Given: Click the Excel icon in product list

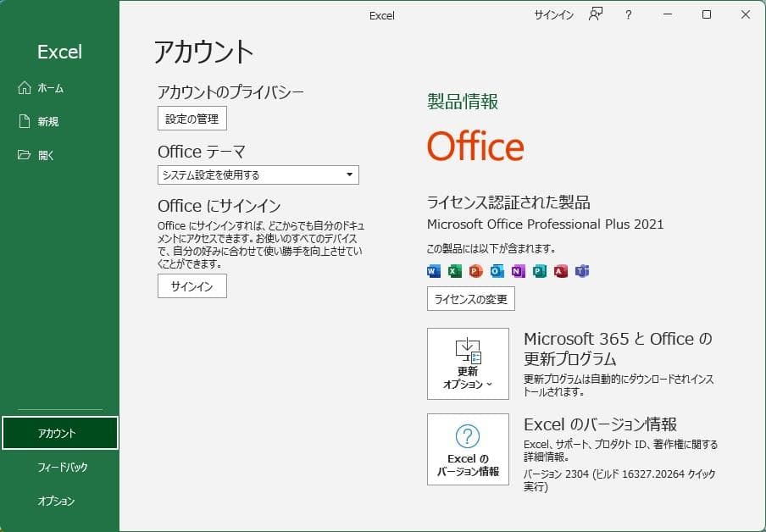Looking at the screenshot, I should [x=454, y=270].
